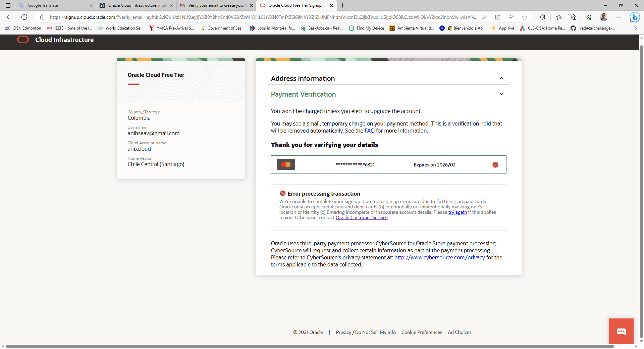The image size is (644, 349).
Task: Select the Expires on 2026/02 text
Action: 434,165
